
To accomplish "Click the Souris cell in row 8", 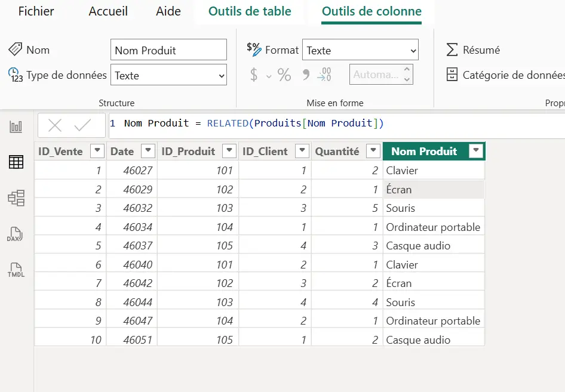I will pyautogui.click(x=434, y=302).
